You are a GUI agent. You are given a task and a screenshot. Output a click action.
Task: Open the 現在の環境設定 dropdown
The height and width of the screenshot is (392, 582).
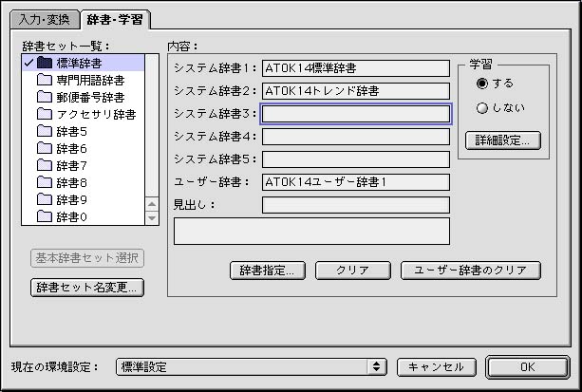tap(252, 366)
